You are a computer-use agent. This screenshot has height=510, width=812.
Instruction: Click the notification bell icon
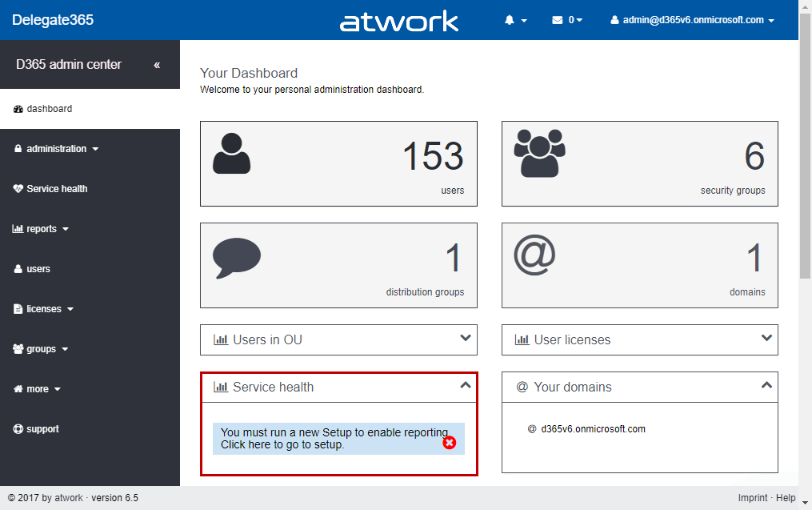coord(510,20)
